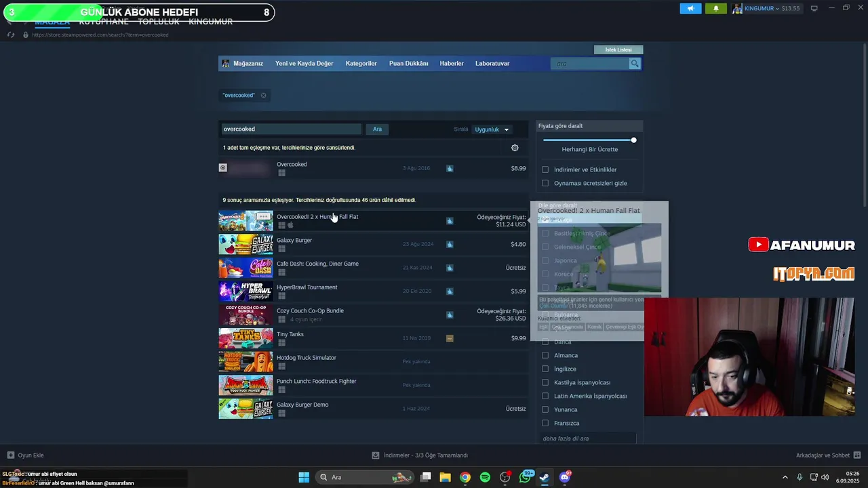This screenshot has height=488, width=868.
Task: Open Google Chrome from taskbar
Action: pos(465,477)
